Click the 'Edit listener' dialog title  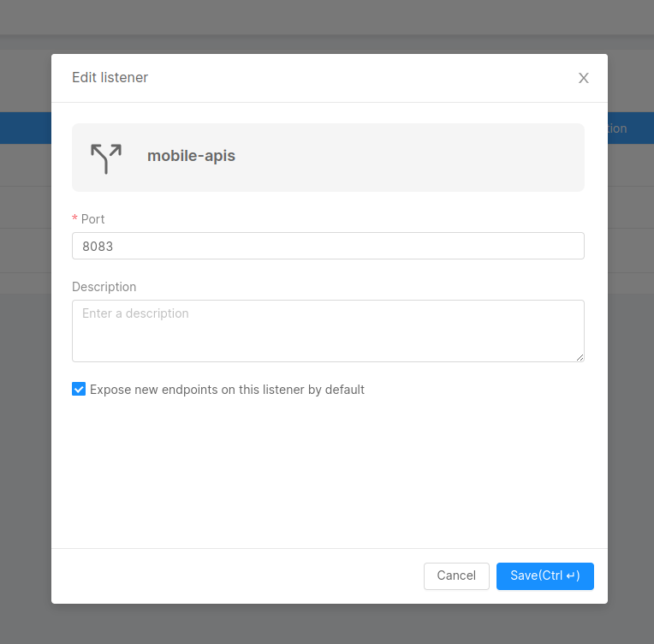(x=110, y=78)
